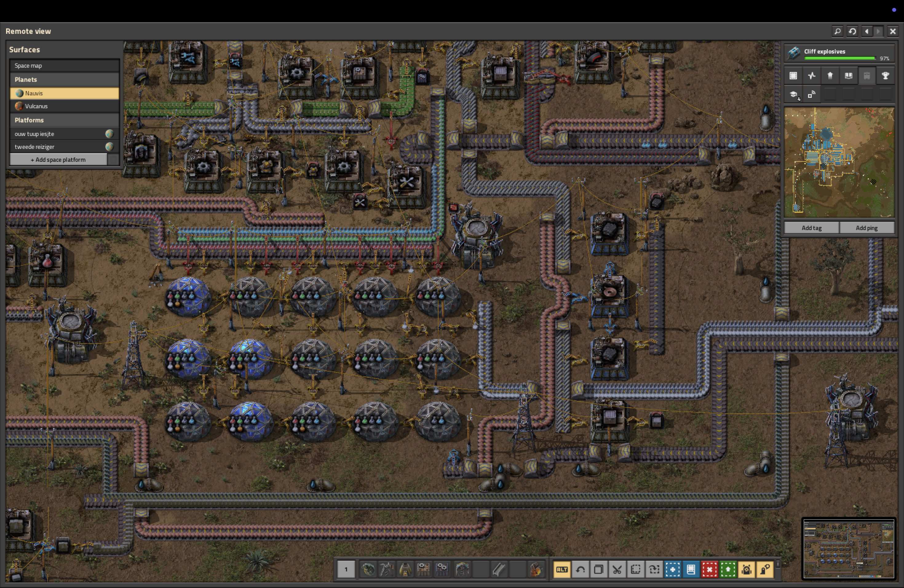The image size is (904, 588).
Task: Click the small factory preview thumbnail bottom right
Action: pyautogui.click(x=849, y=549)
